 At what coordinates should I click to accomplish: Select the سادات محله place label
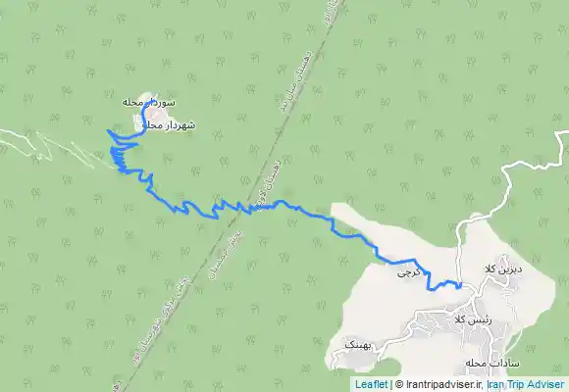pyautogui.click(x=492, y=363)
